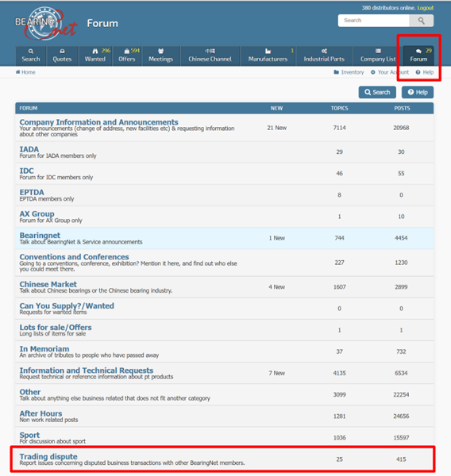Image resolution: width=451 pixels, height=476 pixels.
Task: Click the '4 New' count in the Chinese Market row
Action: (277, 287)
